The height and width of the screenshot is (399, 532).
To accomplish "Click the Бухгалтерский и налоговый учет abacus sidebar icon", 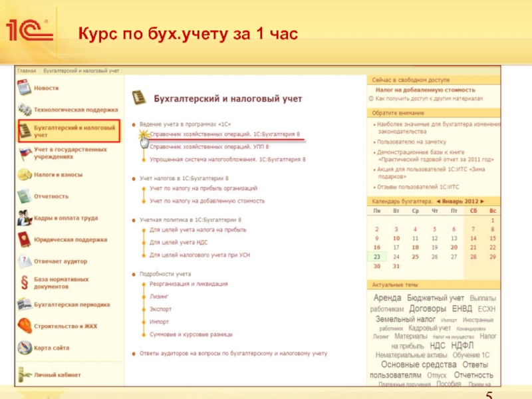I will (x=25, y=131).
